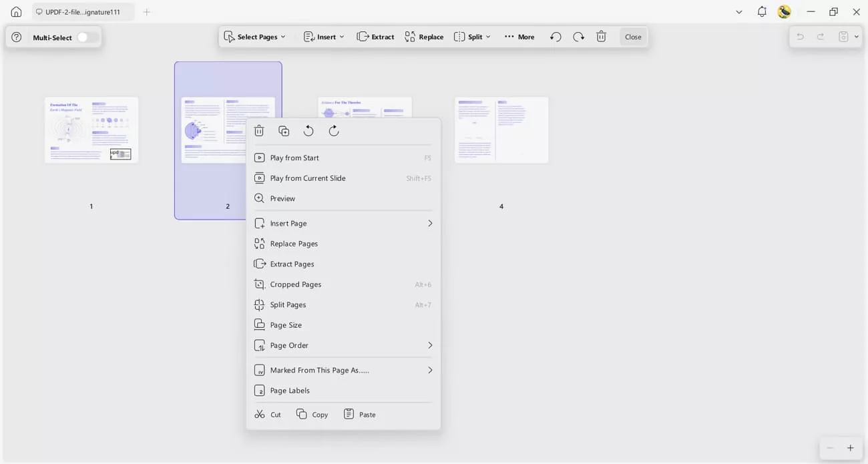Screen dimensions: 868x464
Task: Expand the Page Order submenu
Action: (288, 345)
